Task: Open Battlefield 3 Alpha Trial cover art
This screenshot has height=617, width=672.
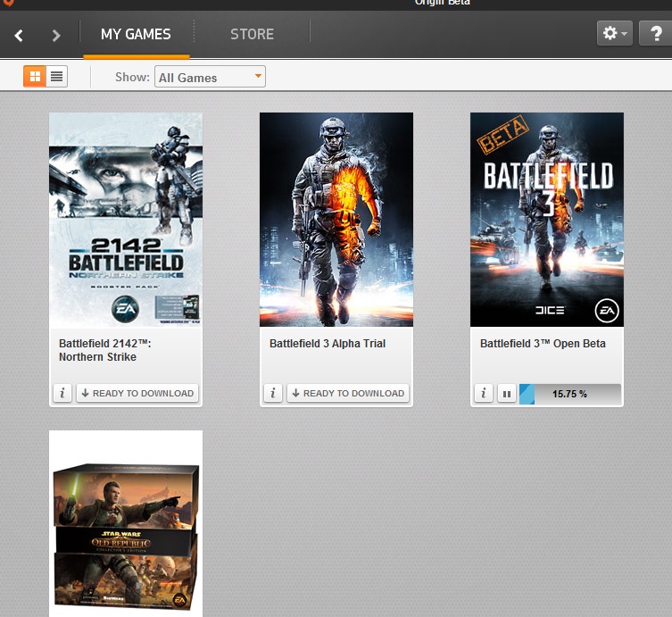Action: tap(336, 220)
